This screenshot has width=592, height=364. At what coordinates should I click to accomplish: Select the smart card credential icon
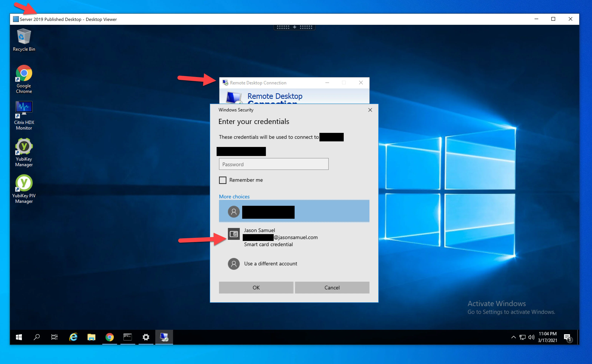(234, 234)
